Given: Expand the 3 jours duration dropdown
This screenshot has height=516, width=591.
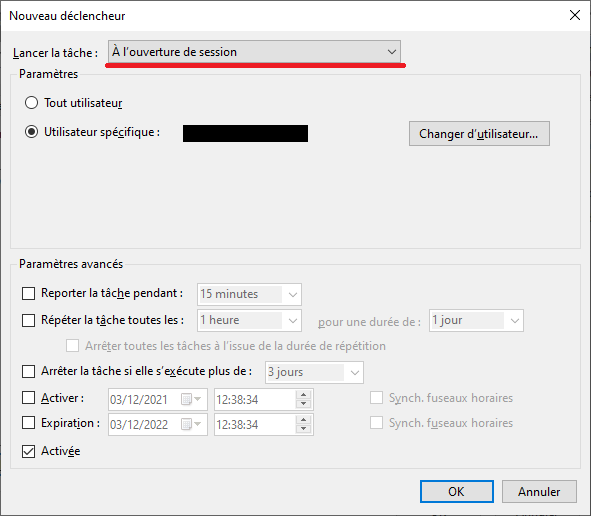Looking at the screenshot, I should pyautogui.click(x=314, y=372).
